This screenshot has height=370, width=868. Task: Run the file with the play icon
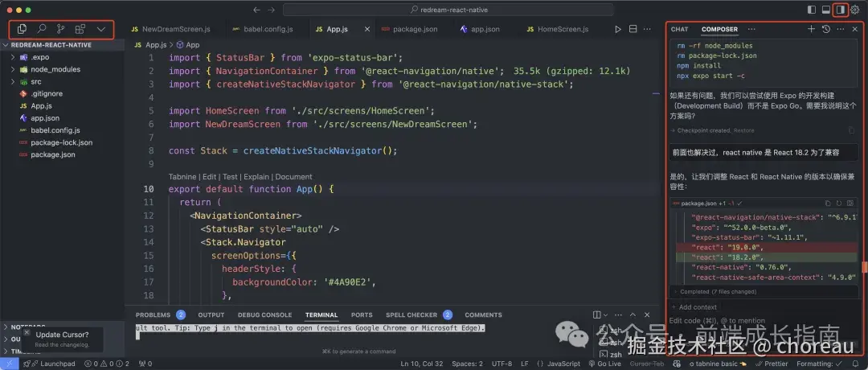coord(618,29)
